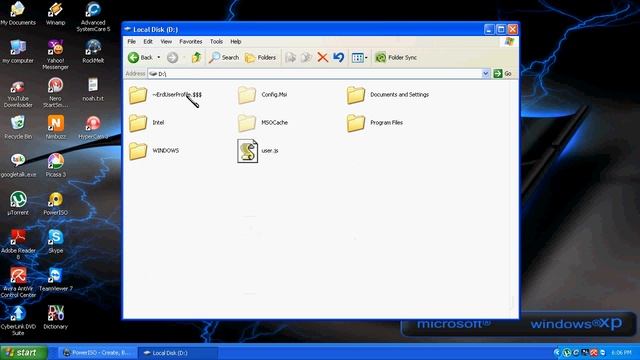Open Search from the toolbar
Viewport: 640px width, 360px height.
tap(224, 58)
